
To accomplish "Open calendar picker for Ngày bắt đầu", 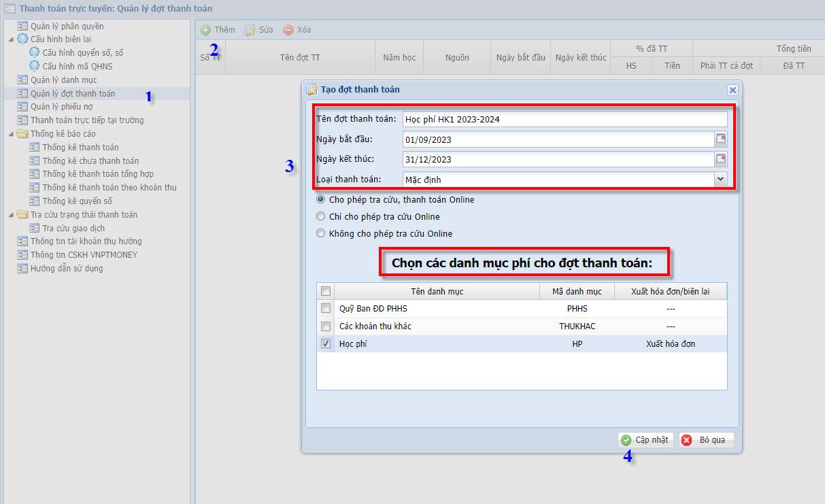I will [721, 139].
